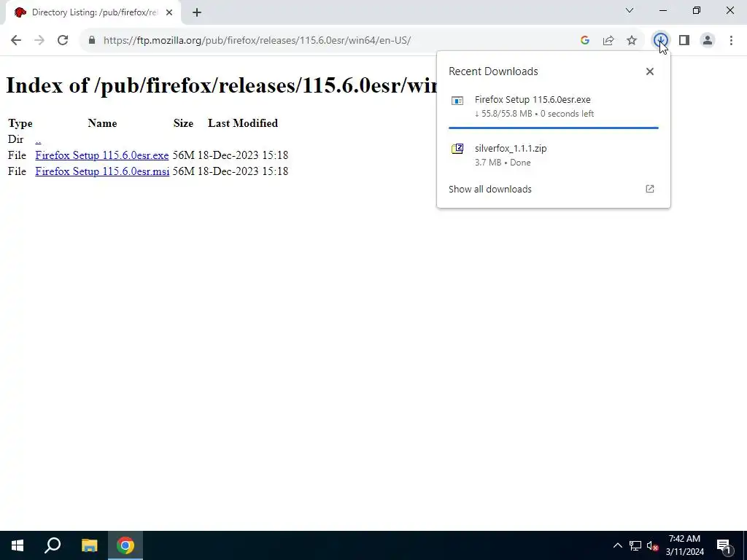The width and height of the screenshot is (747, 560).
Task: Download Firefox Setup 115.6.0esr.exe link
Action: click(102, 155)
